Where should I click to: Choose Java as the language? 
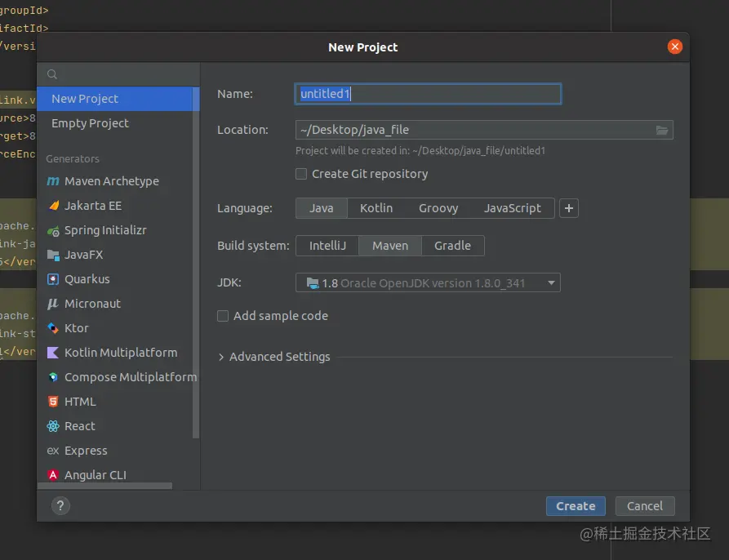click(x=322, y=208)
